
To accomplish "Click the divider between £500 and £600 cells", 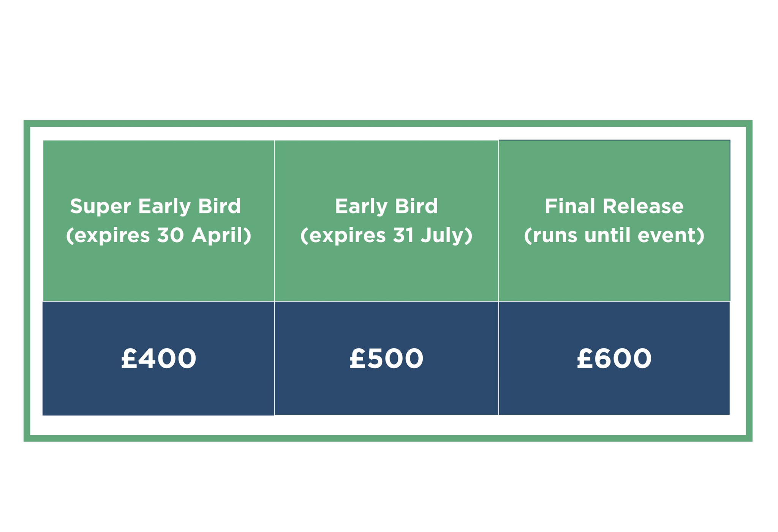I will pos(498,358).
